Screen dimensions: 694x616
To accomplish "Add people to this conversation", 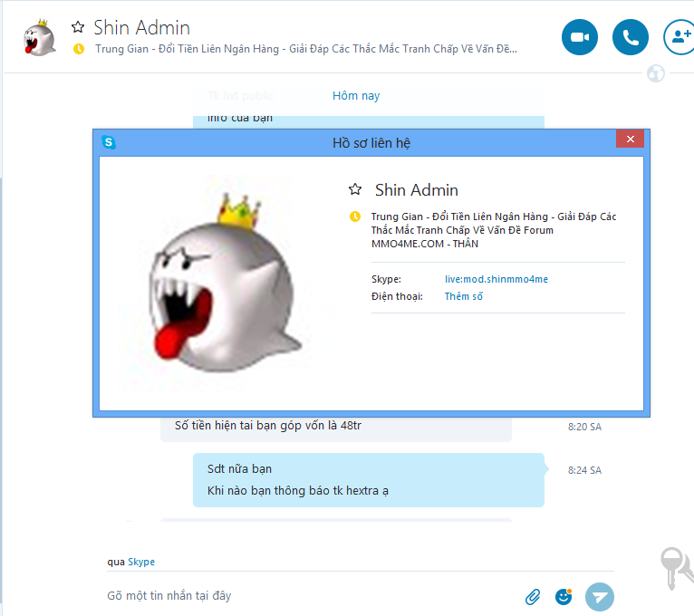I will (680, 37).
